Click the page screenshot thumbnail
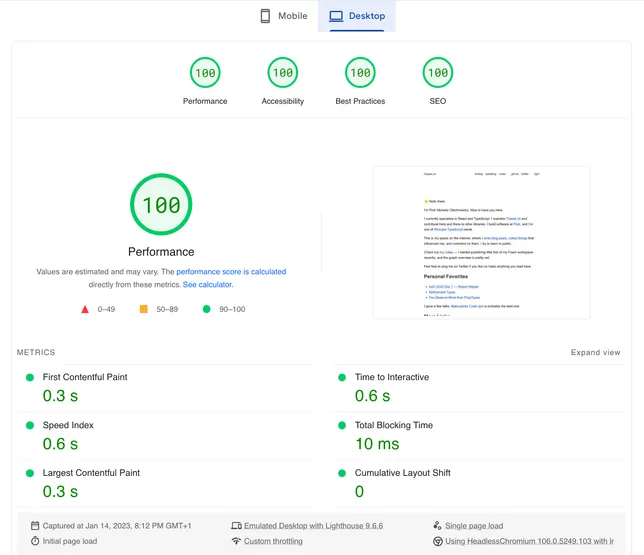 (481, 242)
